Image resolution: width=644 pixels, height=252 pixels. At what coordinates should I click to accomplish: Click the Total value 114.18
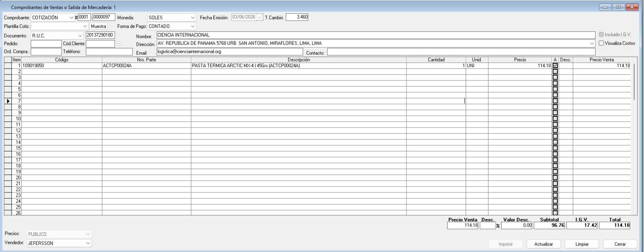(x=615, y=226)
